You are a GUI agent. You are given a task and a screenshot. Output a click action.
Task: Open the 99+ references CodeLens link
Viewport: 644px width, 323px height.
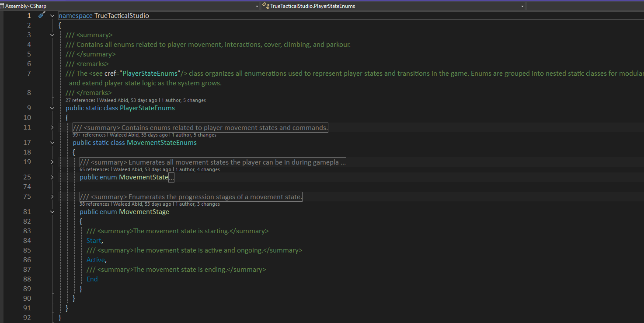tap(89, 135)
